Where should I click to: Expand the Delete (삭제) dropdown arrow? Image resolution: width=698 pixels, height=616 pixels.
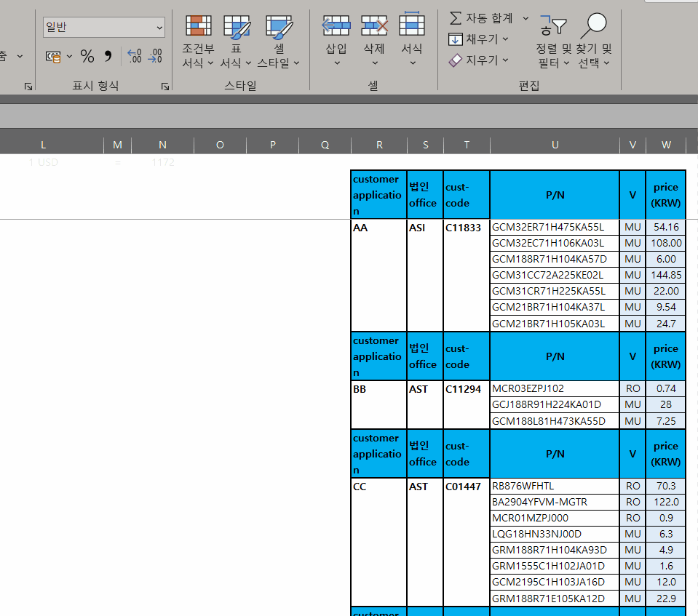375,63
